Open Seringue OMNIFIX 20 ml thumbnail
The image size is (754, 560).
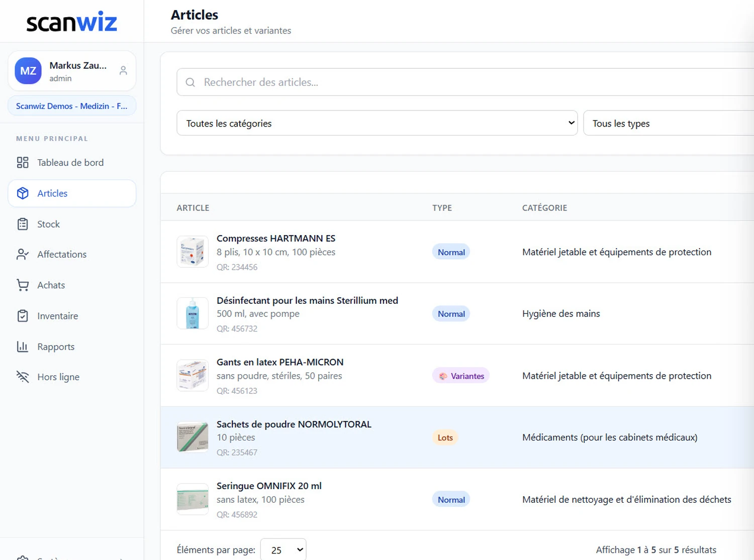[x=193, y=499]
